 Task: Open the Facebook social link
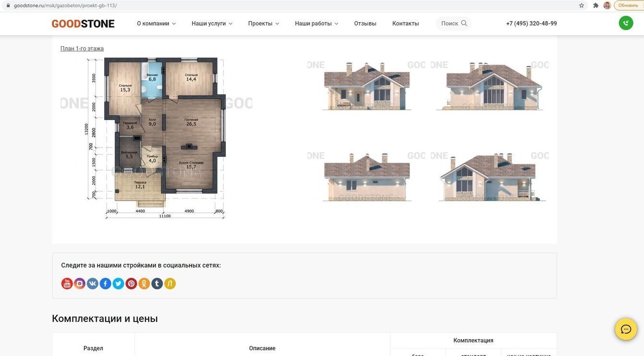pos(105,283)
